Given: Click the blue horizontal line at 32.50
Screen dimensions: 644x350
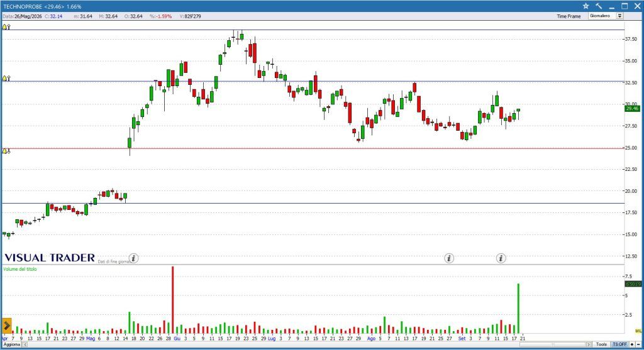Looking at the screenshot, I should [x=312, y=81].
